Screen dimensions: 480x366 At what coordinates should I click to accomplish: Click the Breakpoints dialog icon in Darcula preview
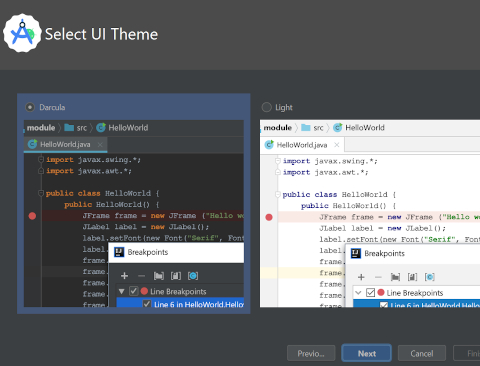[119, 252]
